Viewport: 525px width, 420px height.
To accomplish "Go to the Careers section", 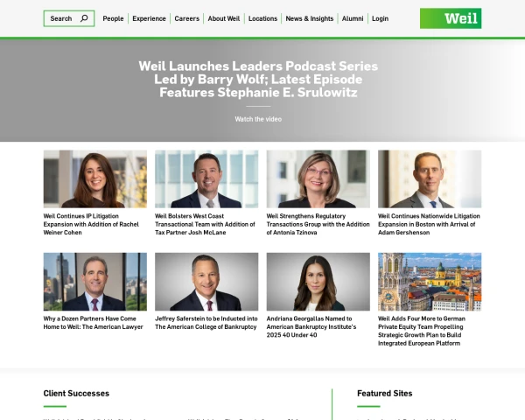I will (x=187, y=18).
